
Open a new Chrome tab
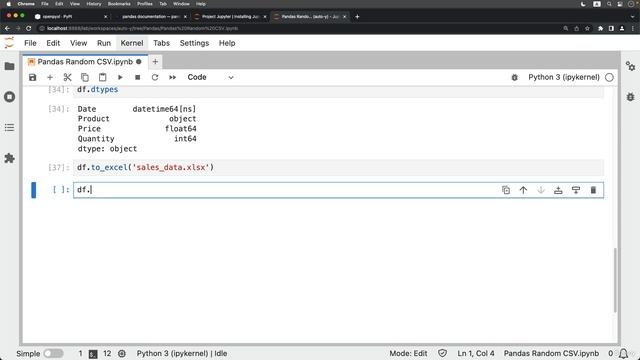click(357, 16)
